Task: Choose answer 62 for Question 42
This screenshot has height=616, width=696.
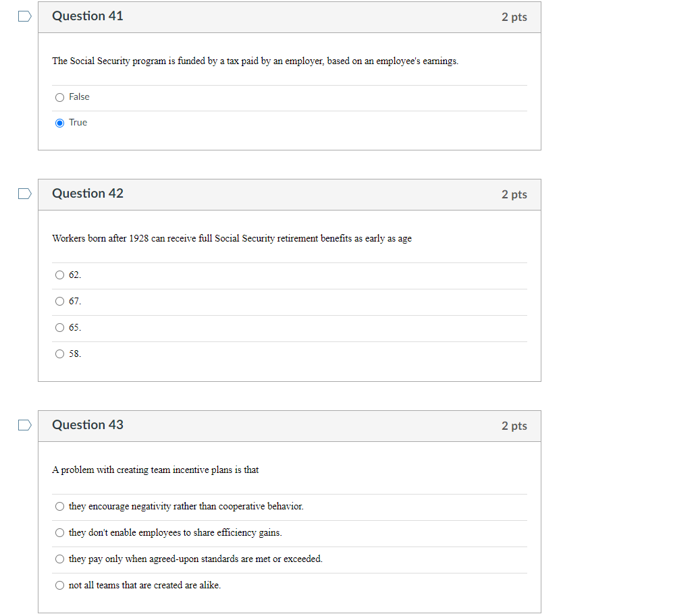Action: coord(59,275)
